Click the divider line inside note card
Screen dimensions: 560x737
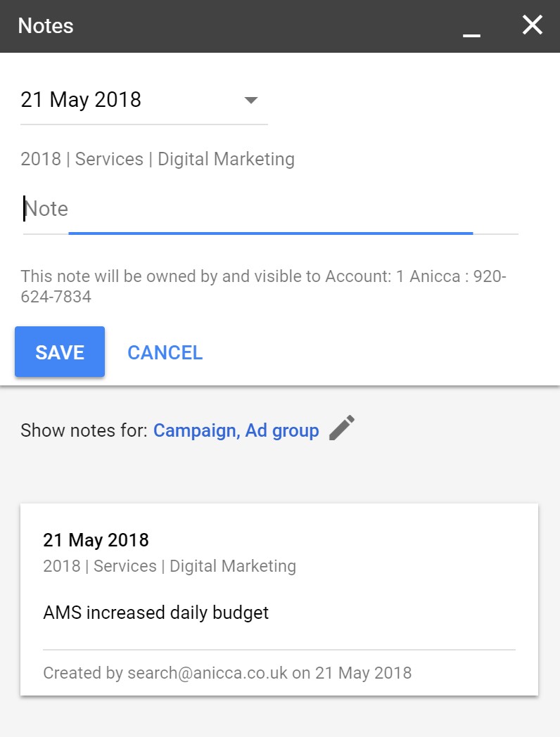[279, 650]
